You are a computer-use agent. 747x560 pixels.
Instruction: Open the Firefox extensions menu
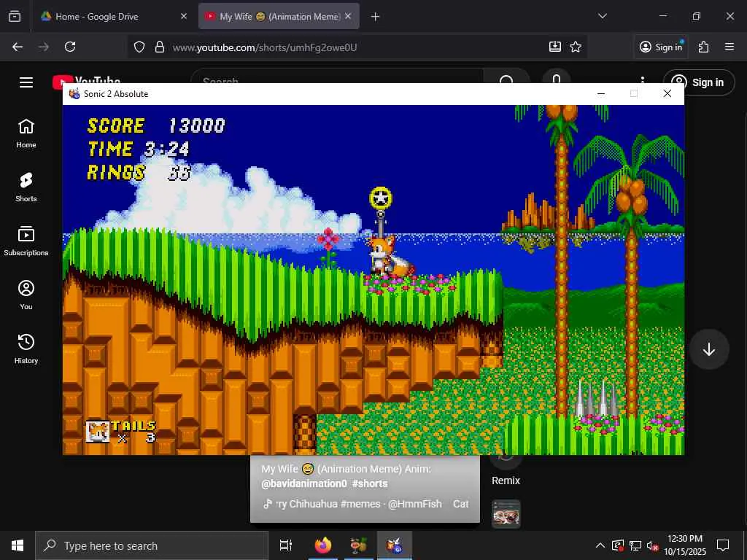point(704,47)
